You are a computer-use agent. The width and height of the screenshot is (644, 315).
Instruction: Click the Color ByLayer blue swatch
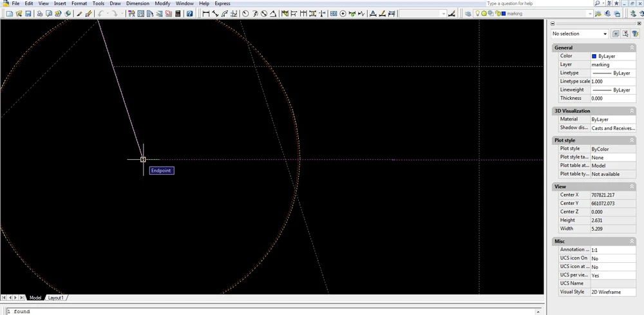coord(594,56)
